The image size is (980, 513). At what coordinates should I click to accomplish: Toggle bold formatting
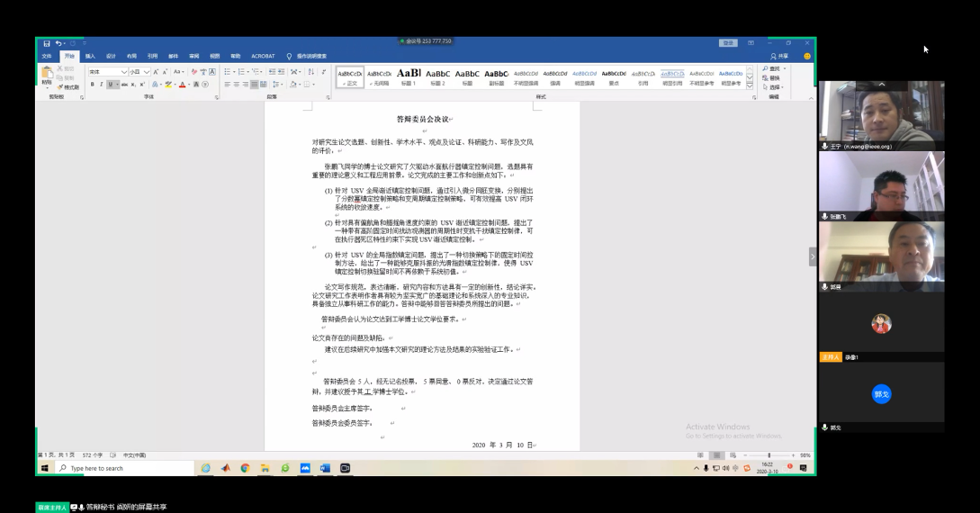[x=92, y=85]
